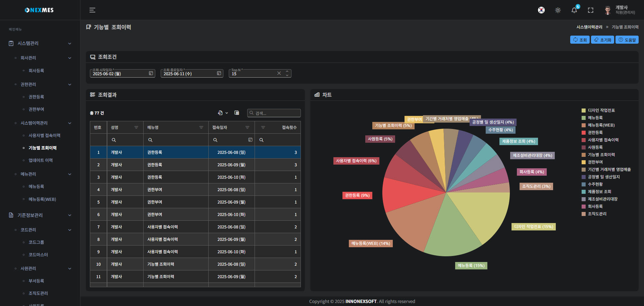644x306 pixels.
Task: Click the 초기화 reset button
Action: pos(602,40)
